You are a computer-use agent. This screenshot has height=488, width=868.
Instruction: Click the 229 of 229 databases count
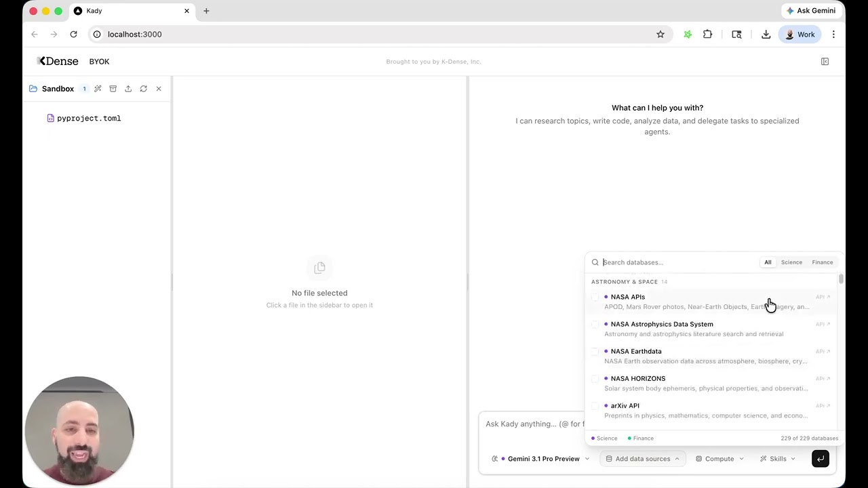pyautogui.click(x=810, y=439)
